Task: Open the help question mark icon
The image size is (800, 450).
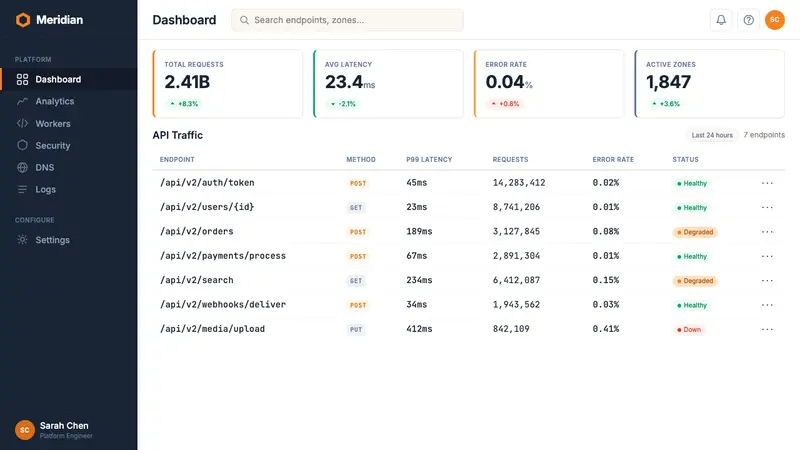Action: pos(748,20)
